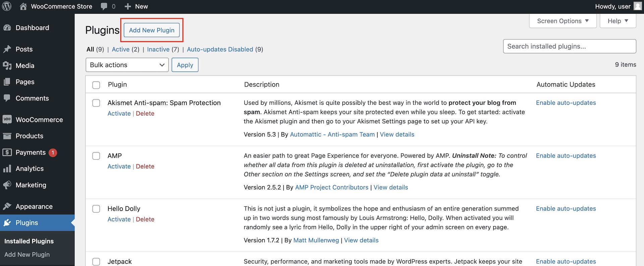Click the WordPress logo icon
The height and width of the screenshot is (266, 644).
click(7, 6)
